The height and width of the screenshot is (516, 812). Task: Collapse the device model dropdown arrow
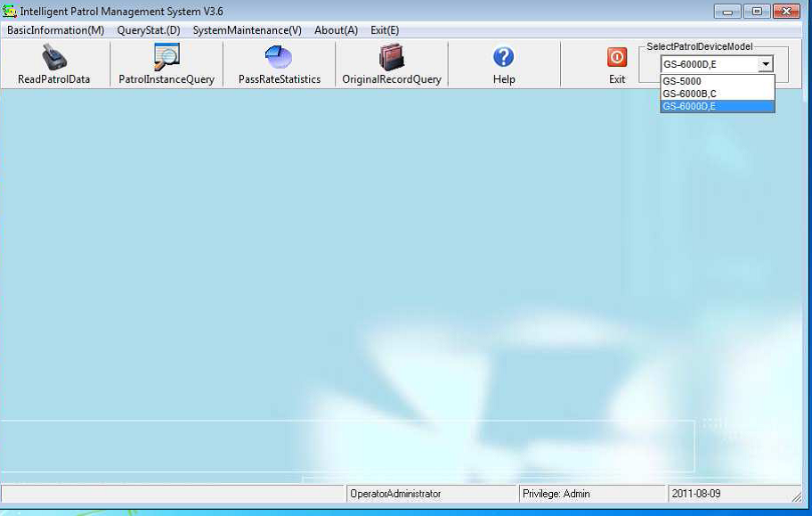pos(765,64)
